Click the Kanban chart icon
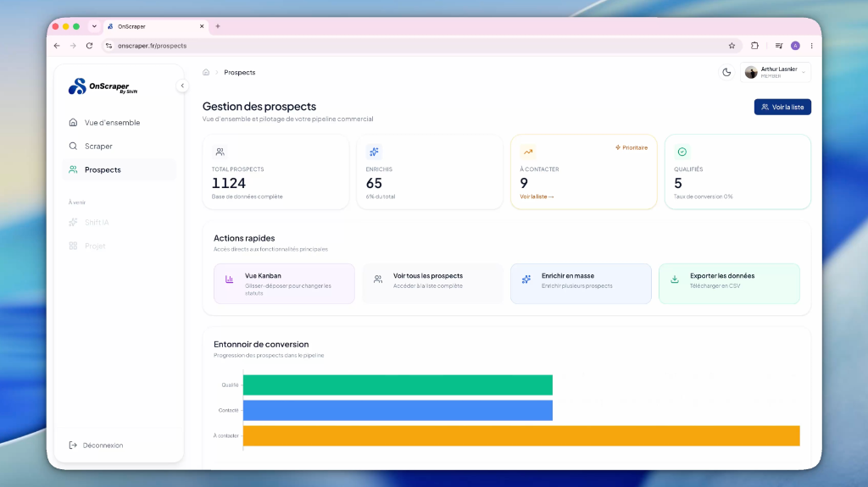 [x=229, y=279]
